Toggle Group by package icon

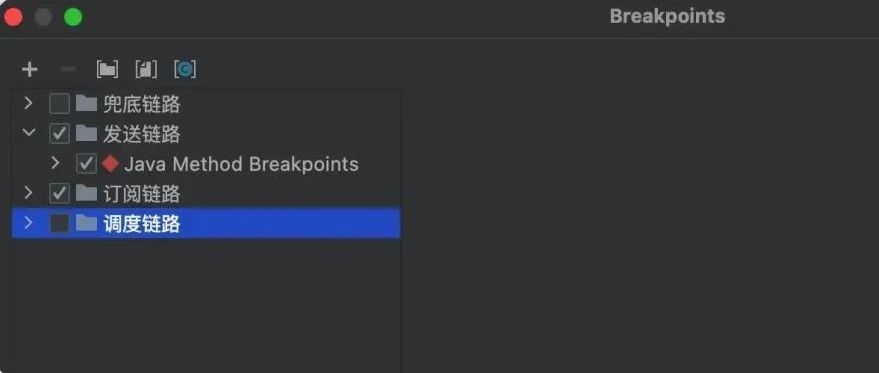tap(107, 70)
